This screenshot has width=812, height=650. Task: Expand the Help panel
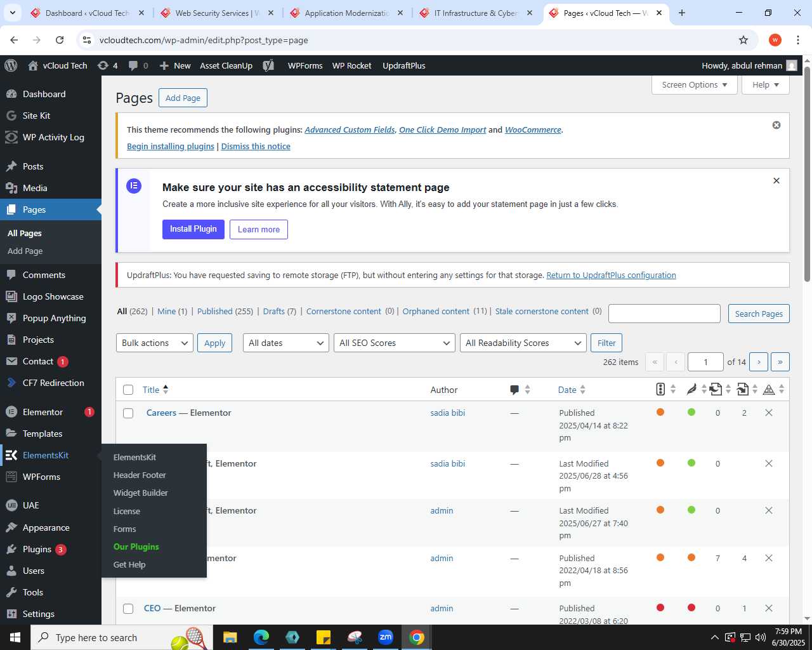(x=766, y=84)
